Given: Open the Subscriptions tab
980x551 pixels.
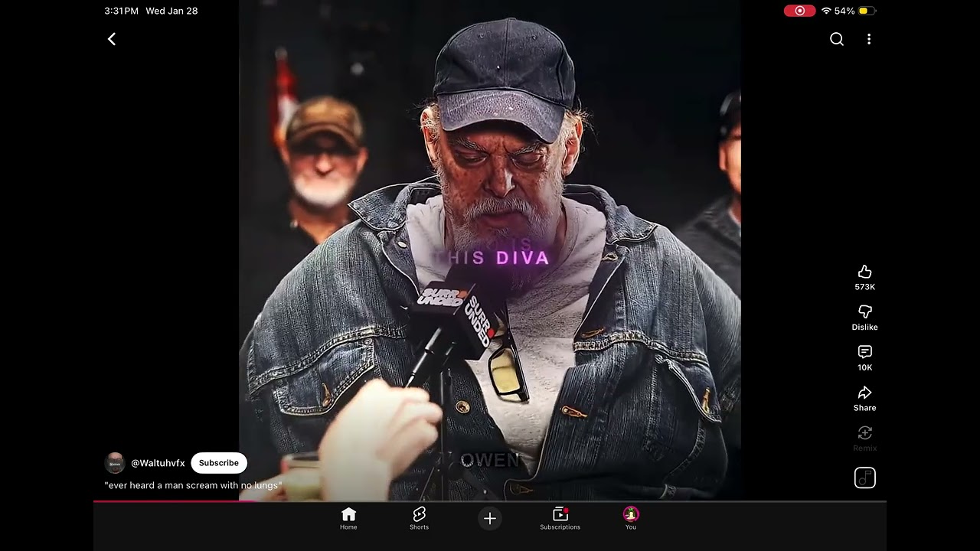Looking at the screenshot, I should (x=560, y=518).
